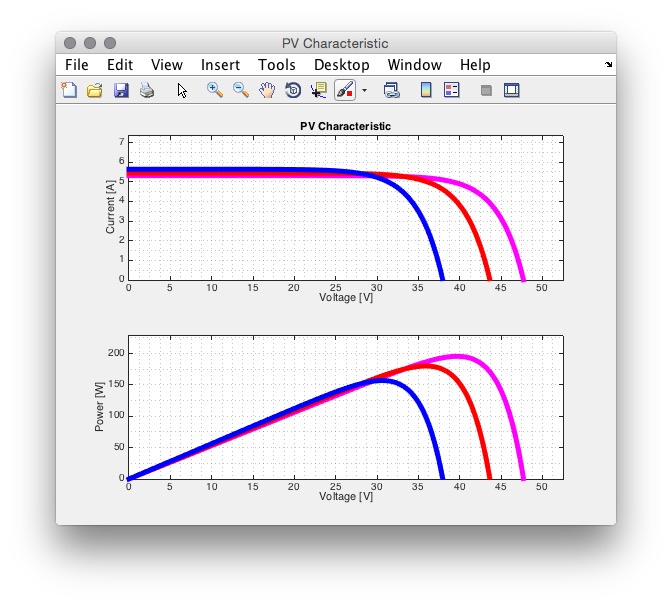Click the Hide Plot Tools icon
672x605 pixels.
486,90
